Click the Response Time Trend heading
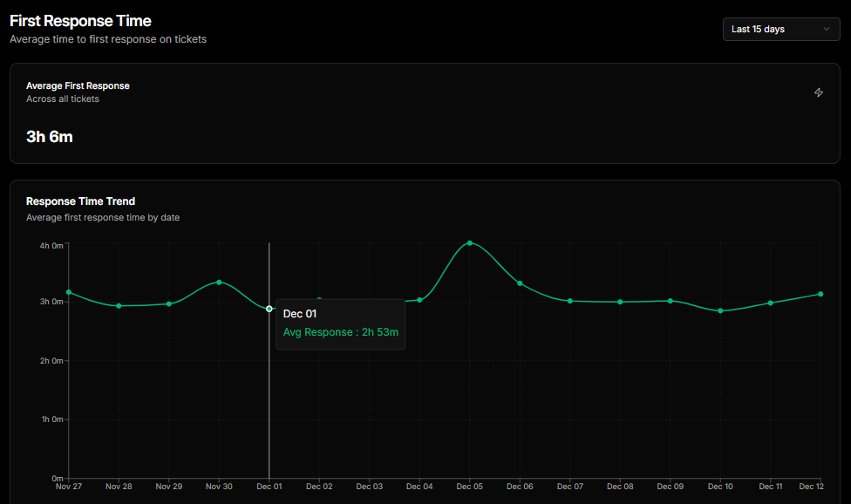Viewport: 851px width, 504px height. [80, 201]
